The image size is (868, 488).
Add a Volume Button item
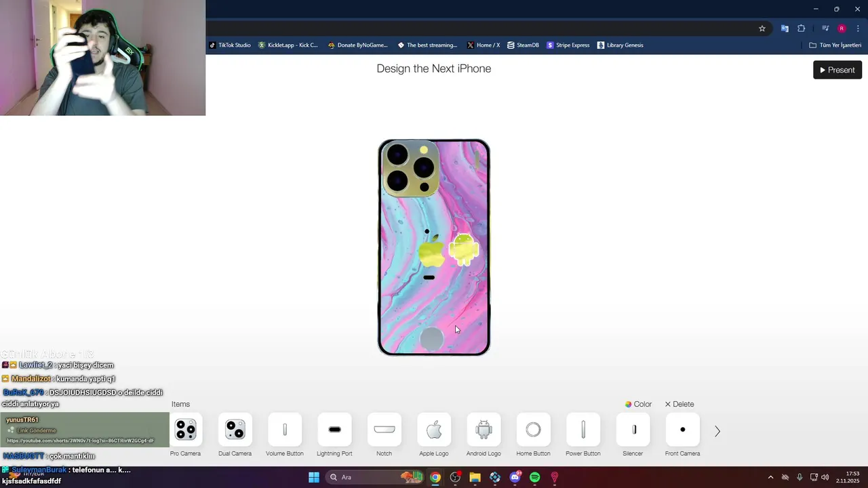285,430
